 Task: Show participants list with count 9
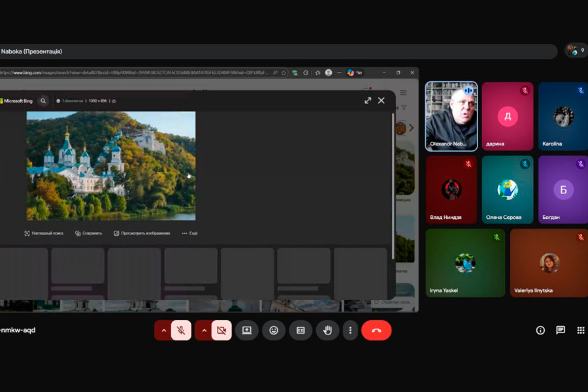[x=575, y=51]
